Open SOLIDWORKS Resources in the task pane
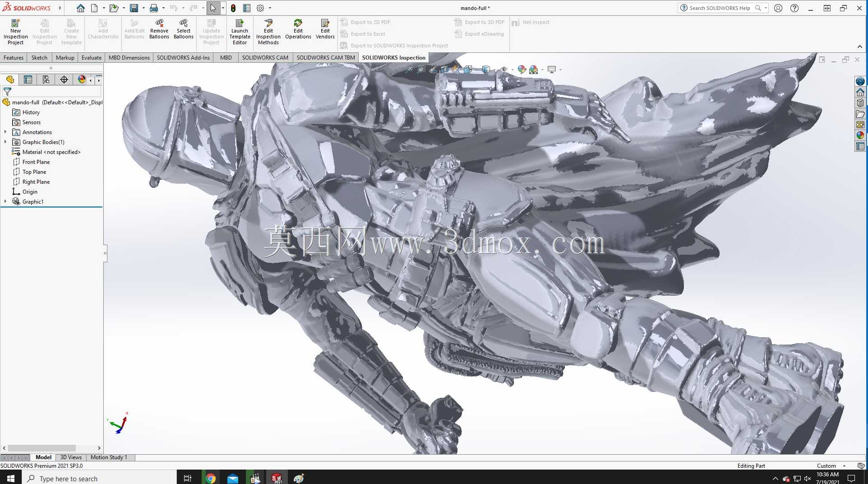868x484 pixels. tap(860, 92)
